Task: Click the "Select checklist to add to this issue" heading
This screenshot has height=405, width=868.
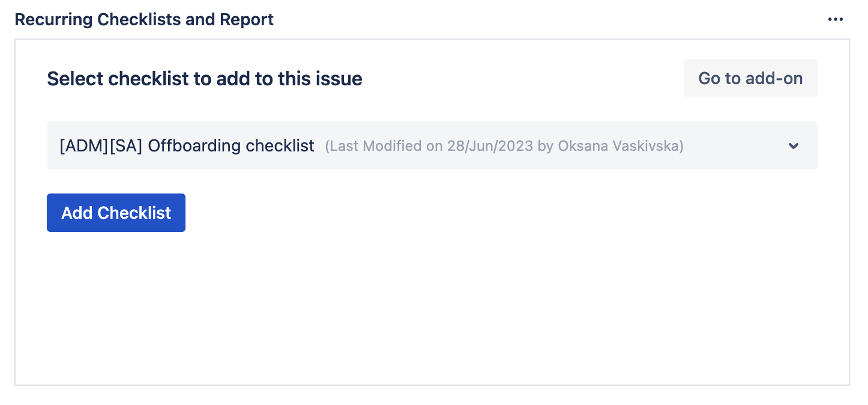Action: 204,79
